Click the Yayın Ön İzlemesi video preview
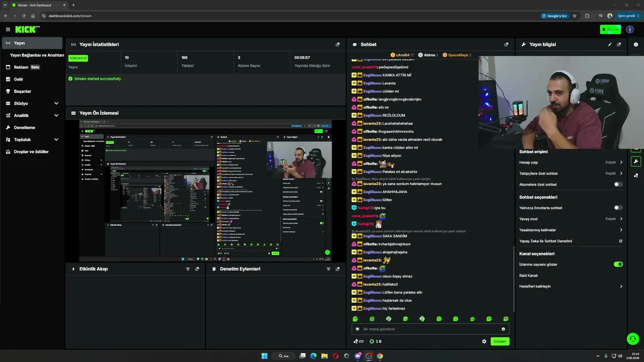Viewport: 644px width, 362px height. coord(205,191)
